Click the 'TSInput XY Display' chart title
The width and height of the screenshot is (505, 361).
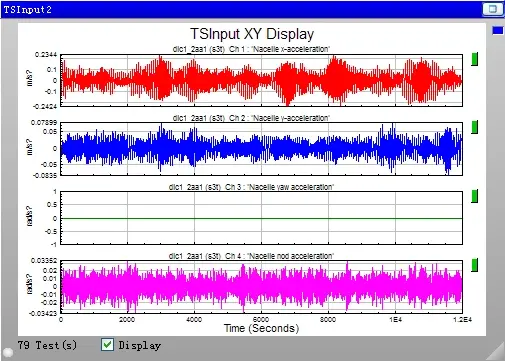point(252,34)
